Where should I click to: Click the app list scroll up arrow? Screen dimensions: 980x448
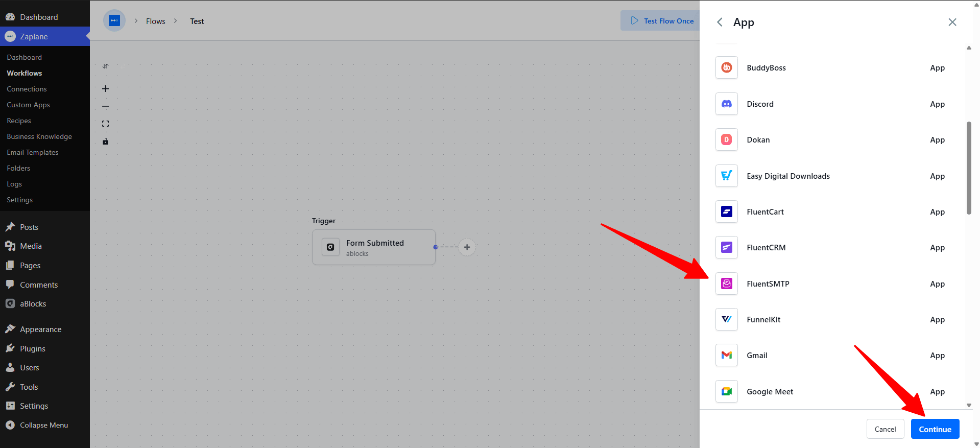click(x=969, y=48)
